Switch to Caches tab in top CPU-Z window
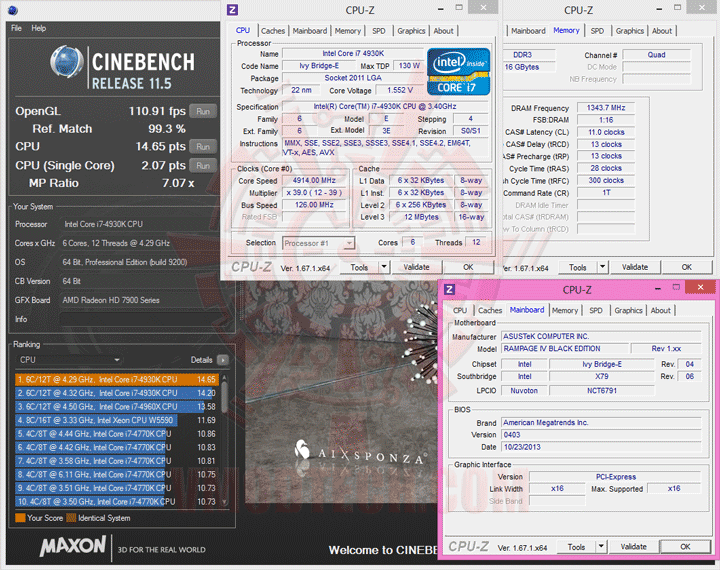 (273, 31)
